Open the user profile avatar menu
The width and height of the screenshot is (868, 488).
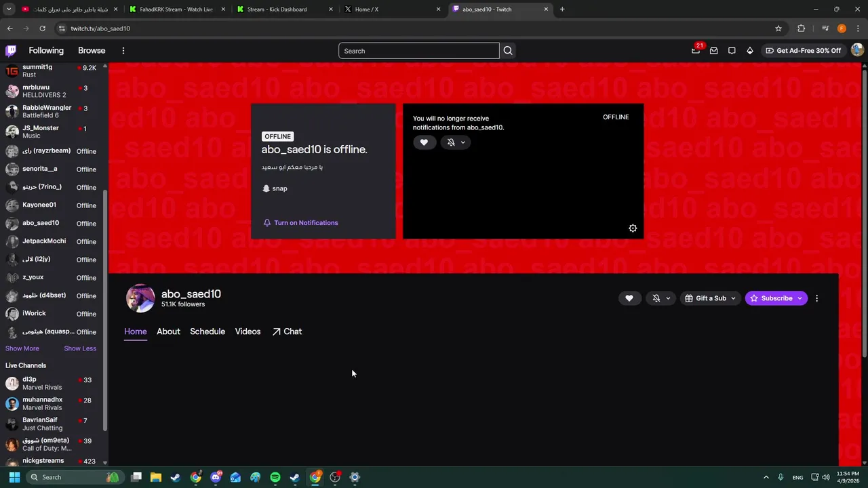pos(857,50)
